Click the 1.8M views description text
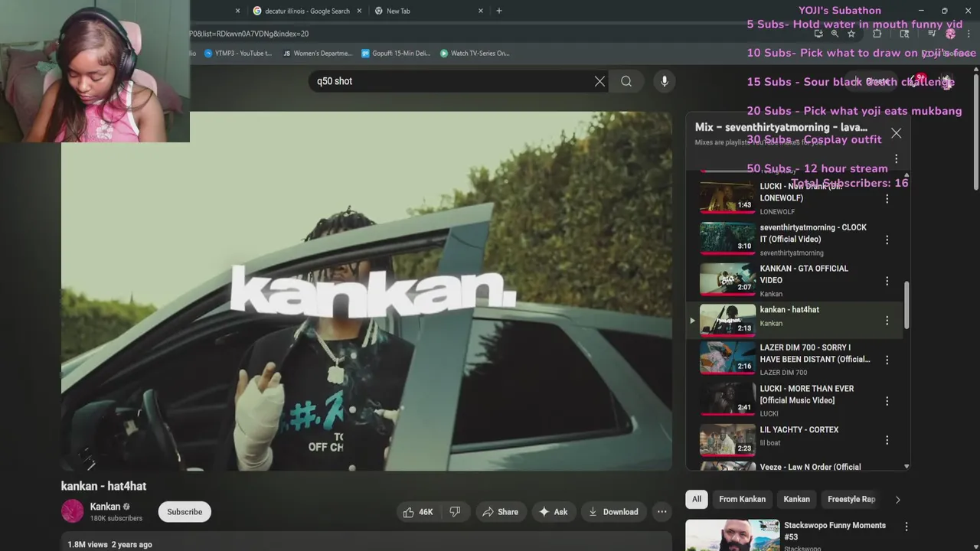This screenshot has height=551, width=980. click(x=109, y=545)
